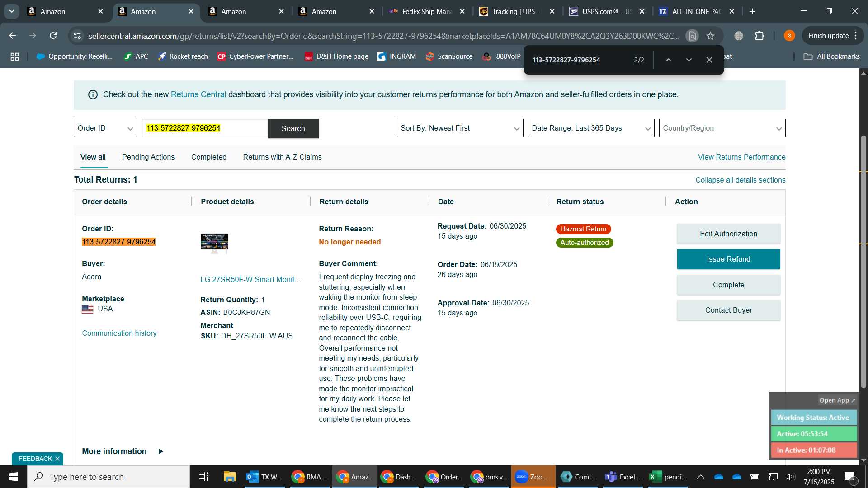
Task: Collapse all details sections
Action: [740, 180]
